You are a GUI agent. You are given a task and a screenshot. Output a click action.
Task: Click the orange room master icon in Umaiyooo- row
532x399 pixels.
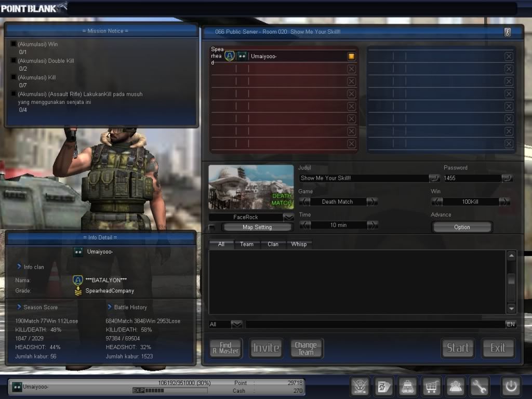[x=351, y=56]
